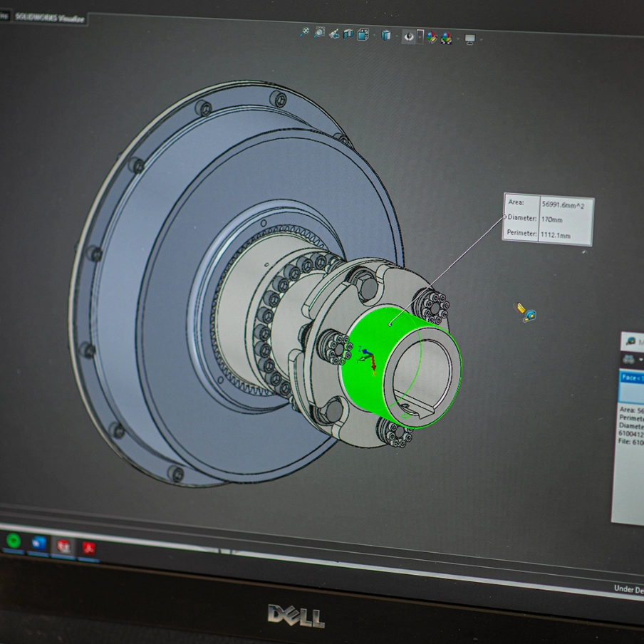The width and height of the screenshot is (644, 644).
Task: Switch to the SOLIDWORKS taskbar icon
Action: click(63, 546)
